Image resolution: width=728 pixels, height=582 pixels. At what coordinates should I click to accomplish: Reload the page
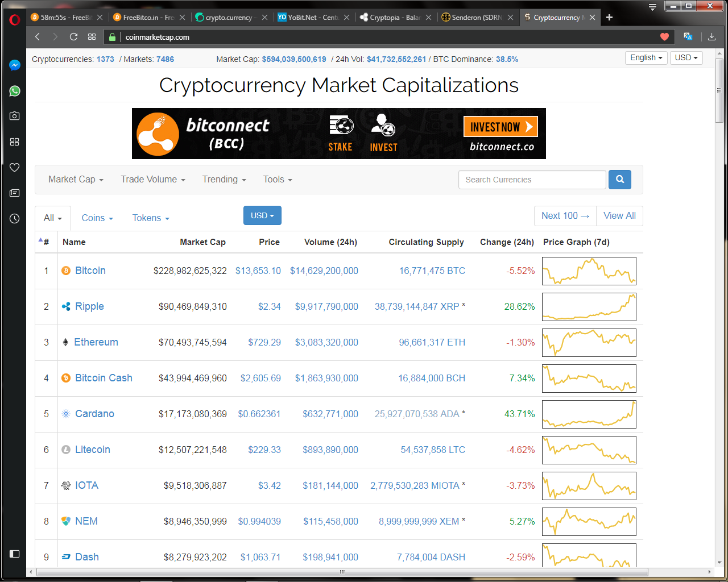click(x=73, y=37)
